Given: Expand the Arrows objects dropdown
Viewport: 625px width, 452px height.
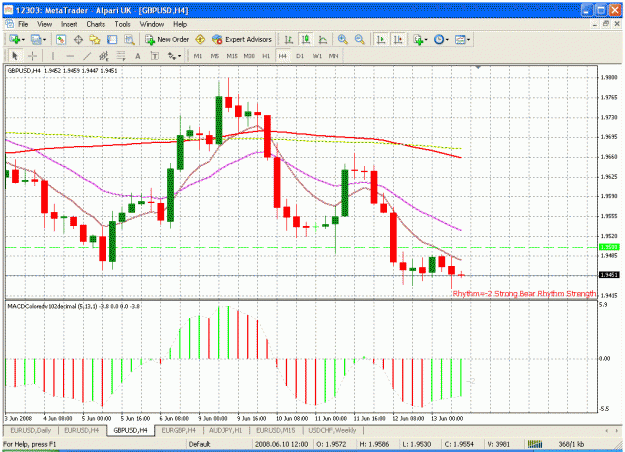Looking at the screenshot, I should 179,56.
